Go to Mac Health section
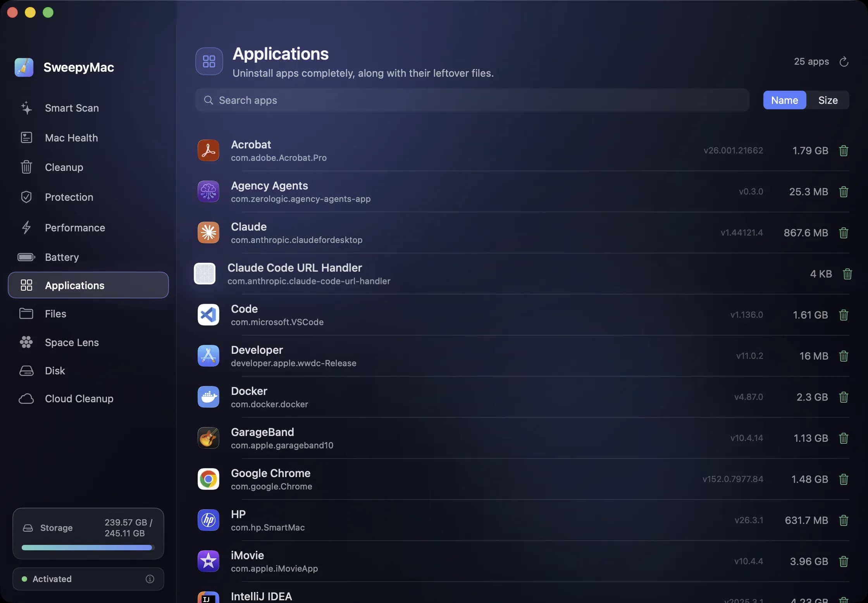 coord(88,138)
